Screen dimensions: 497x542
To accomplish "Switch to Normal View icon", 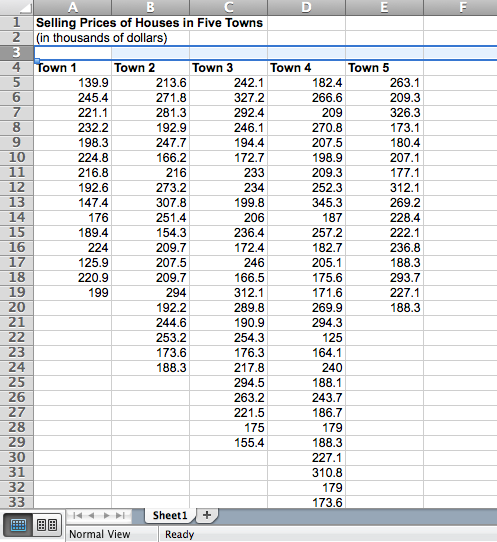I will pos(18,525).
